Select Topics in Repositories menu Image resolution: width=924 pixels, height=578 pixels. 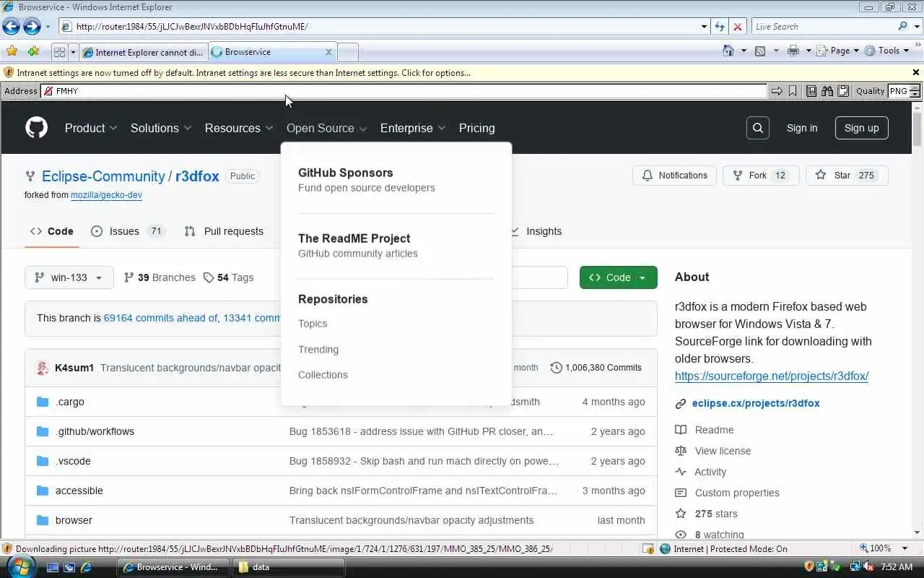coord(313,324)
